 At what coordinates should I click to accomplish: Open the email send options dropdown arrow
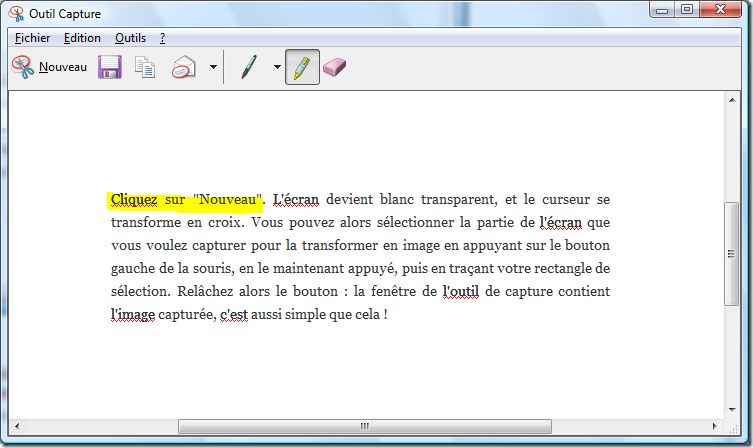[x=213, y=67]
